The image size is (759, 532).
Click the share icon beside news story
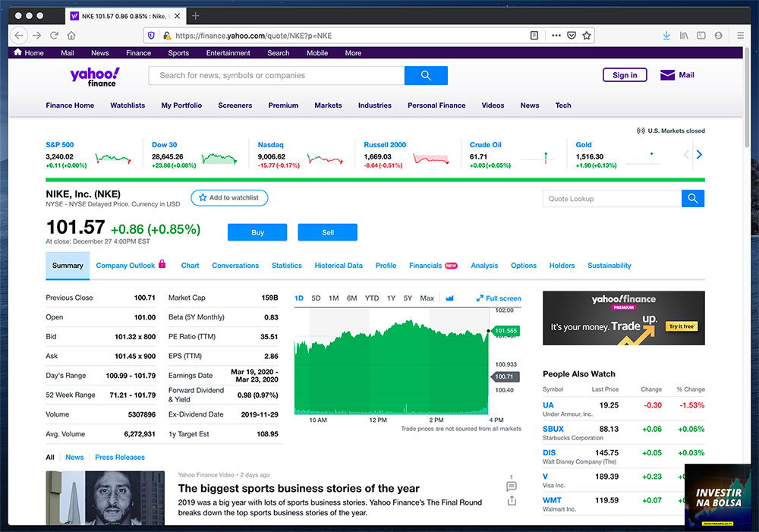tap(512, 501)
